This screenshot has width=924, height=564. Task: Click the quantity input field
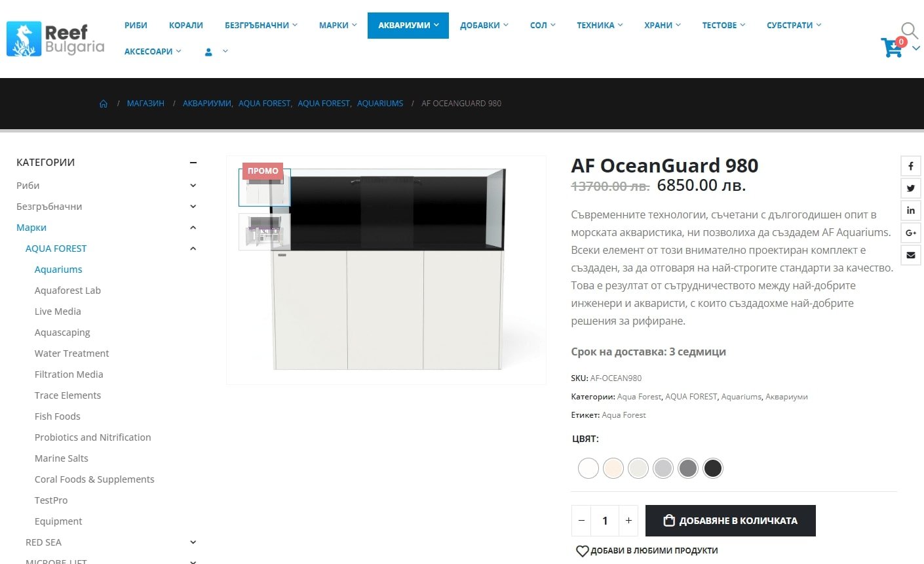(x=605, y=521)
